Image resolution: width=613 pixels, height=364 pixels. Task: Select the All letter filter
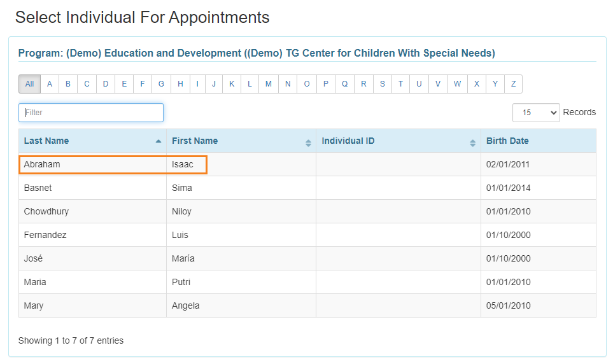coord(30,84)
